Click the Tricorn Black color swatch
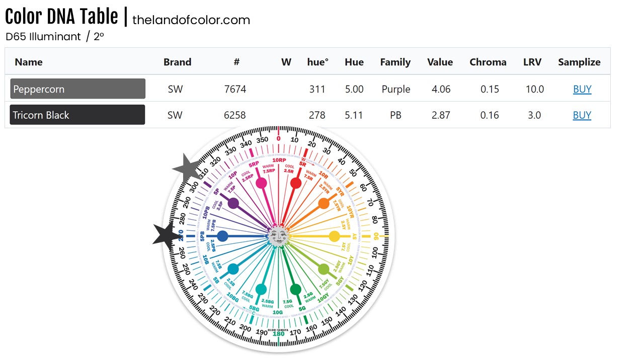The height and width of the screenshot is (362, 644). point(77,115)
